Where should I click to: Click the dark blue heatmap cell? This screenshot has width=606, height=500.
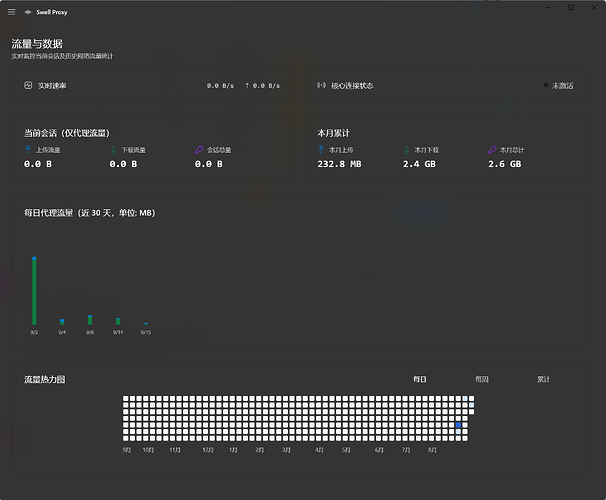(x=458, y=425)
